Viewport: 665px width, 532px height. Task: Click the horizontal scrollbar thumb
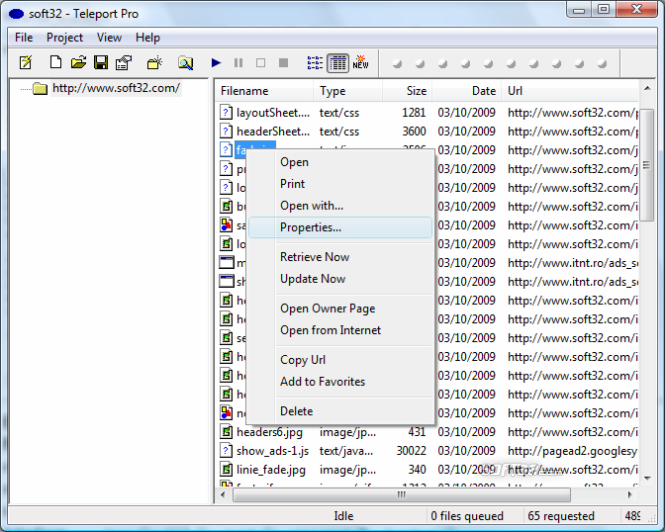pos(401,495)
